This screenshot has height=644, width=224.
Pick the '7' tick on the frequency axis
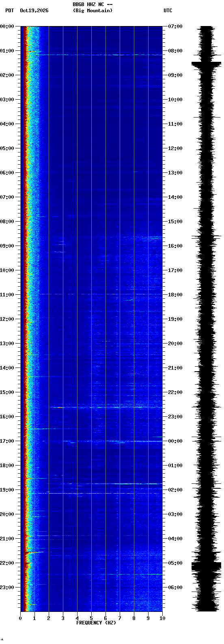[x=120, y=618]
